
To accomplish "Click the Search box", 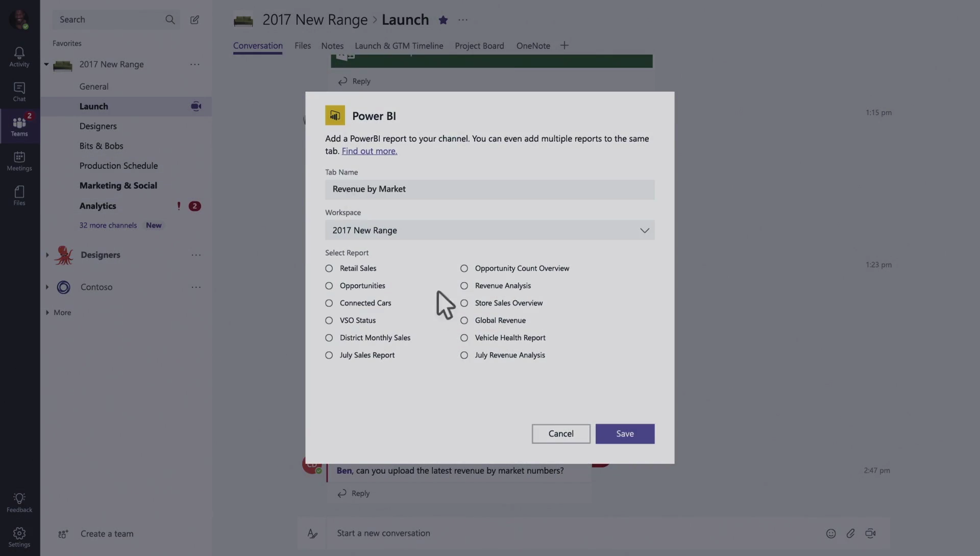I will click(116, 19).
